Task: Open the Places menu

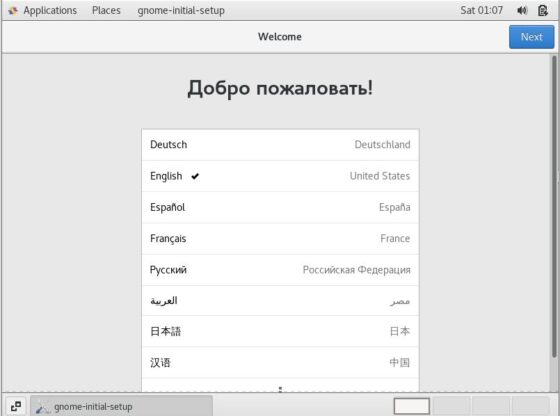Action: 106,10
